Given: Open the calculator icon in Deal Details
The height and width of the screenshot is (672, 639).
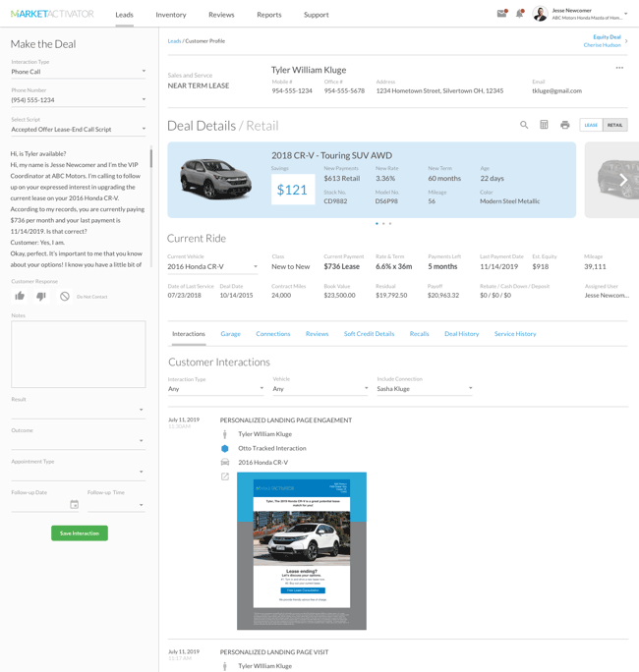Looking at the screenshot, I should pyautogui.click(x=544, y=125).
